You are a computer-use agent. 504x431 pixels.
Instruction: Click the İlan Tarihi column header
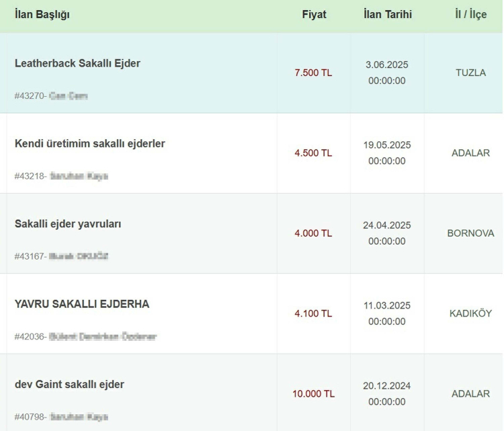[x=387, y=14]
